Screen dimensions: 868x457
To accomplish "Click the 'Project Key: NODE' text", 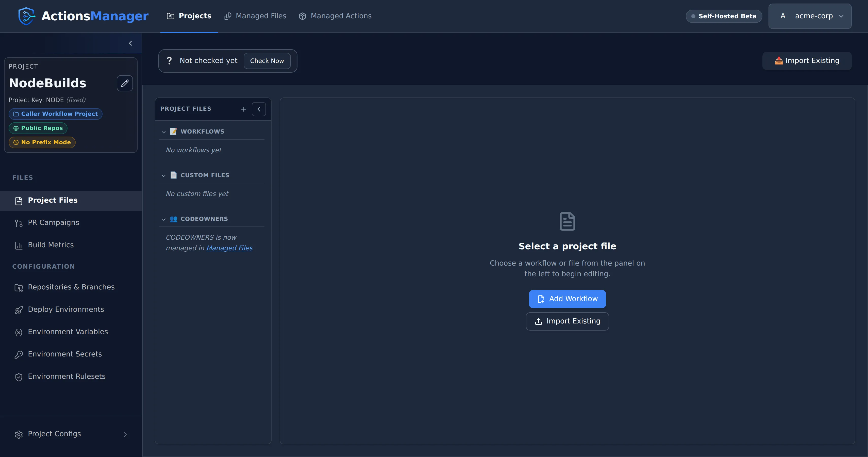I will 36,100.
